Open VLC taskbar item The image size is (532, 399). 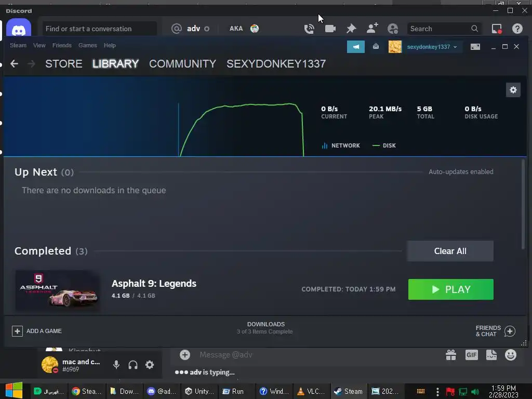pos(312,391)
